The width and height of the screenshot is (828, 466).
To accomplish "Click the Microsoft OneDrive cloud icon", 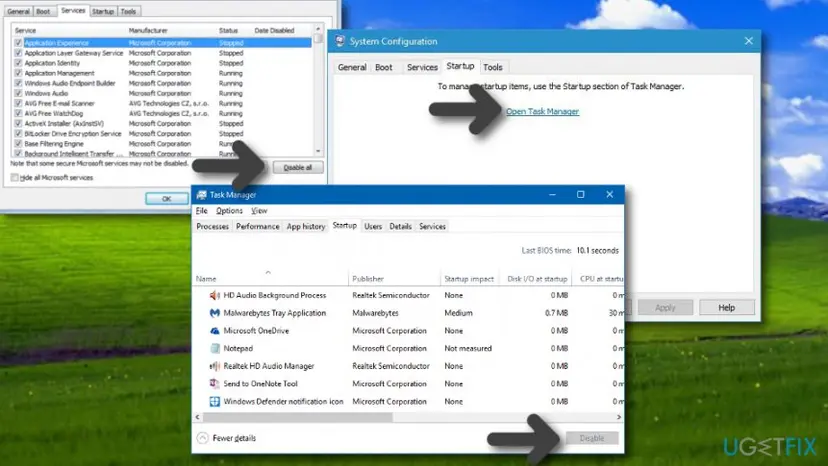I will point(214,331).
